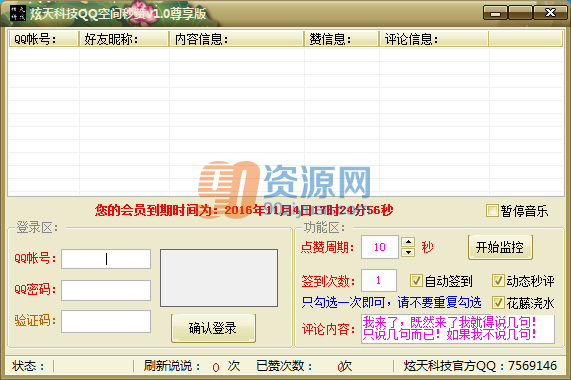Close the 炫天科技QQ空间秒赞 window
This screenshot has width=571, height=380.
(550, 13)
